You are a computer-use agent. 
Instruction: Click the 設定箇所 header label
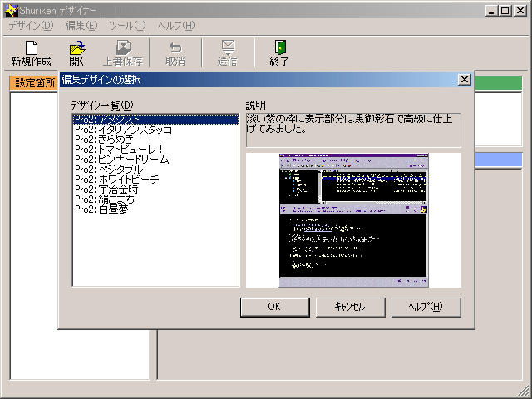click(x=35, y=83)
